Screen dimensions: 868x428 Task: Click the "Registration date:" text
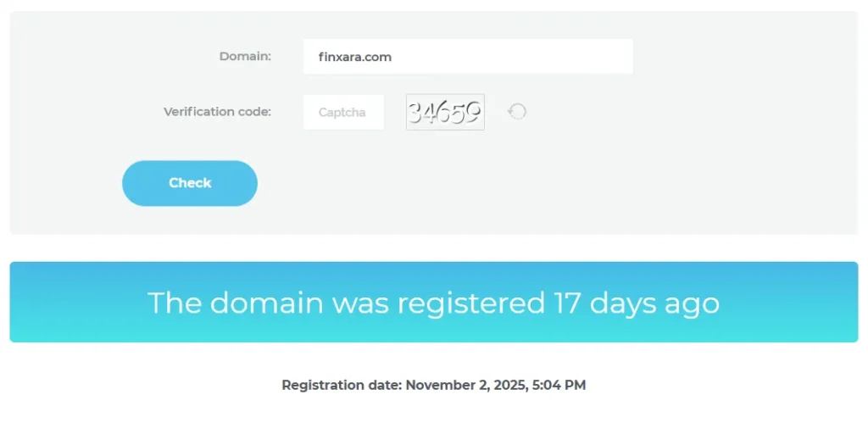[x=342, y=385]
